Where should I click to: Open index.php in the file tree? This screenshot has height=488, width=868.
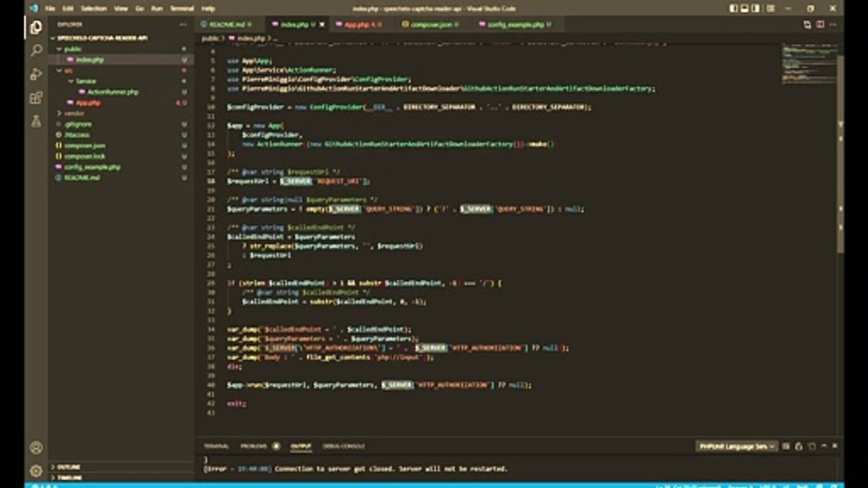(x=121, y=60)
